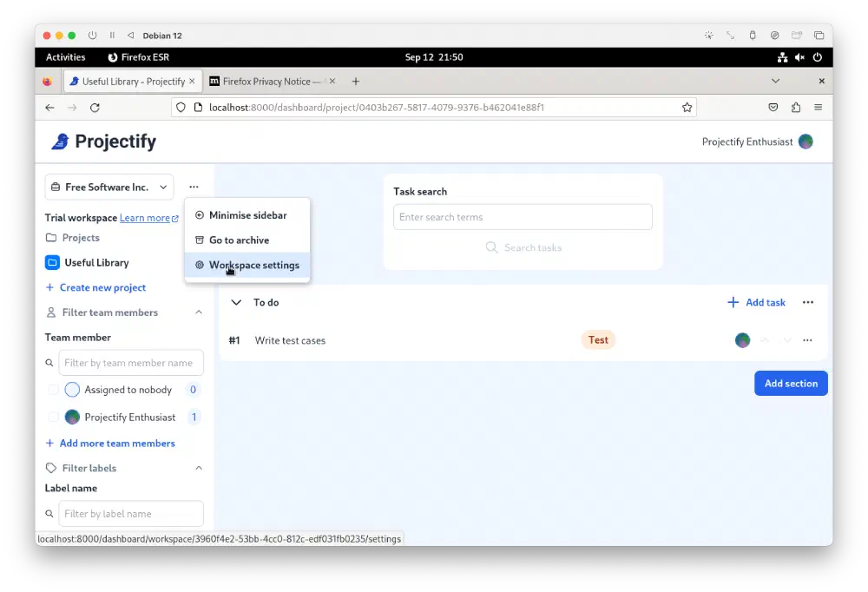Open Firefox hamburger application menu
This screenshot has height=592, width=868.
819,108
